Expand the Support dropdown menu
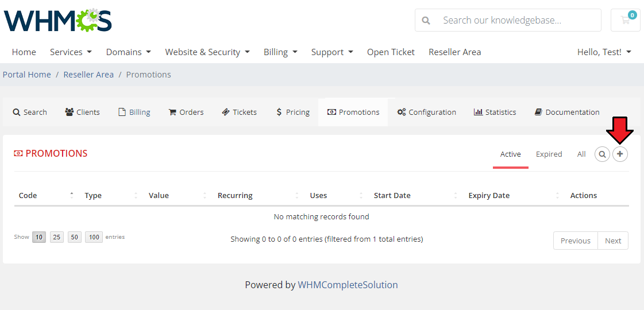The image size is (644, 310). pos(332,52)
